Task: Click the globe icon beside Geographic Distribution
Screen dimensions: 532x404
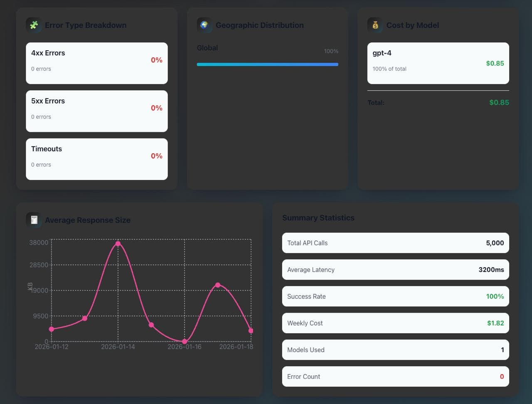Action: click(x=204, y=25)
